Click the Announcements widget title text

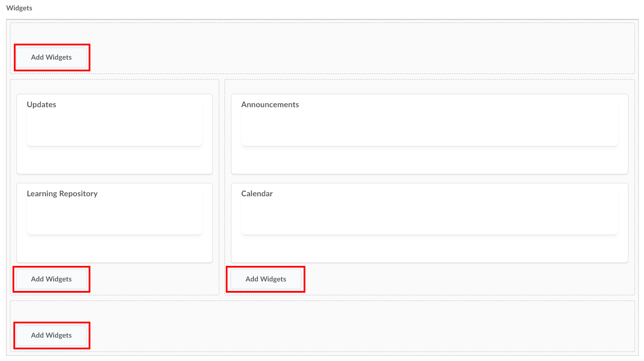(x=270, y=104)
